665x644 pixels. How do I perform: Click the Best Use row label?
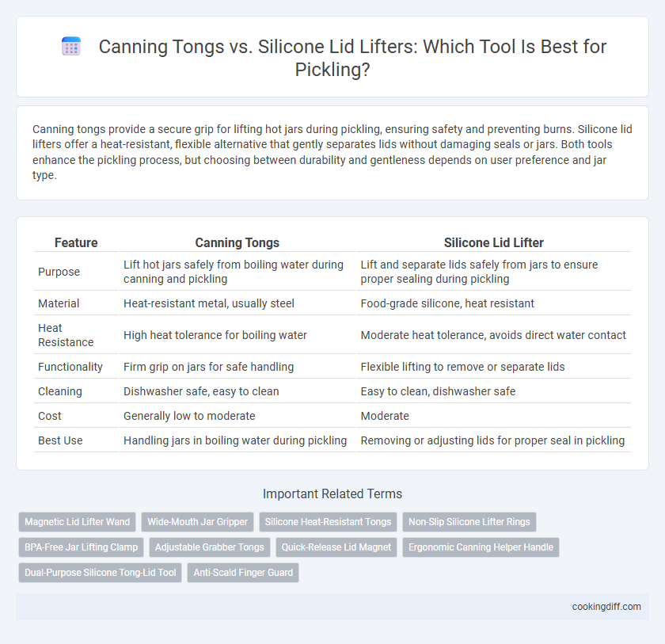coord(60,440)
